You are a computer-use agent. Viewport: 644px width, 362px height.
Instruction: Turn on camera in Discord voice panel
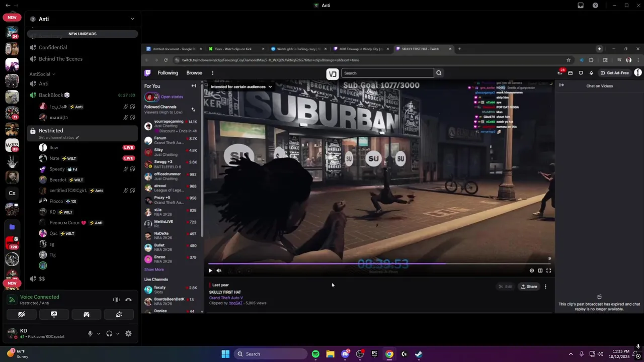click(x=21, y=314)
